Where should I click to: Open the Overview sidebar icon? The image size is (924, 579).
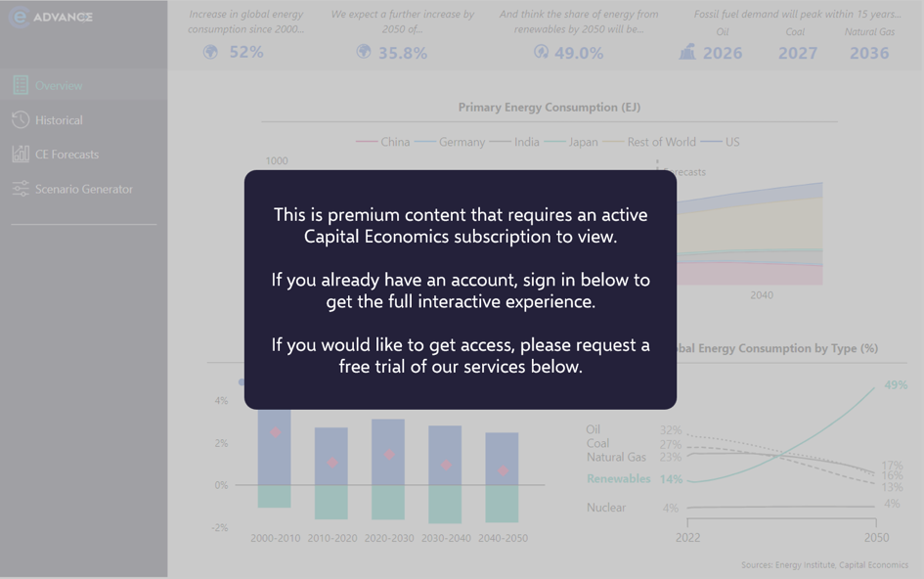(21, 85)
